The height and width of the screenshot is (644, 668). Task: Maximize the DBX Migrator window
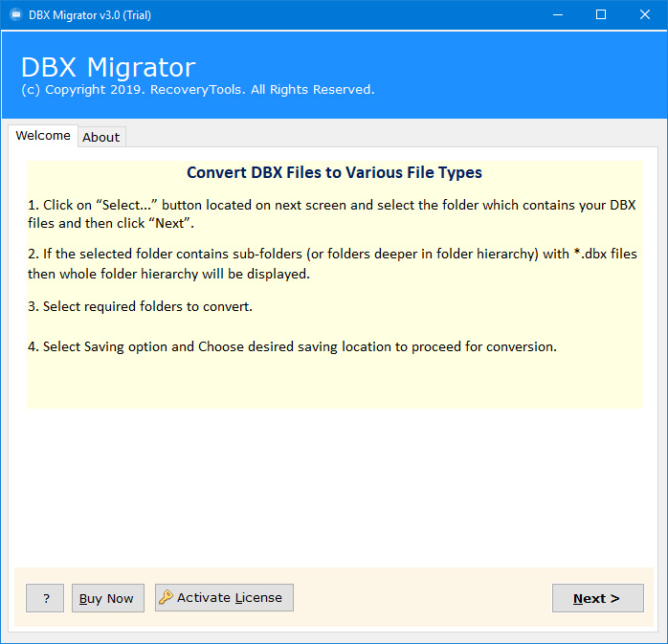tap(601, 15)
